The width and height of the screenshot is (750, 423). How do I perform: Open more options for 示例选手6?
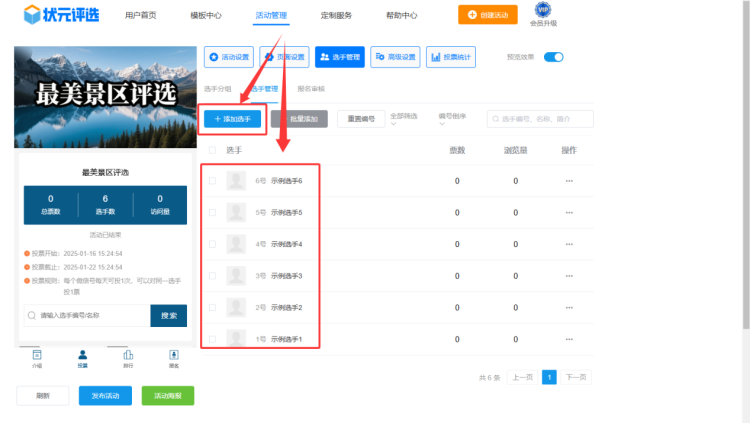click(x=569, y=181)
